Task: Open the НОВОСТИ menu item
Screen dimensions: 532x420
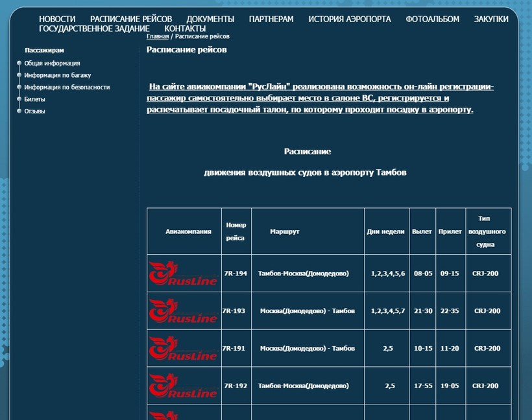Action: (57, 19)
